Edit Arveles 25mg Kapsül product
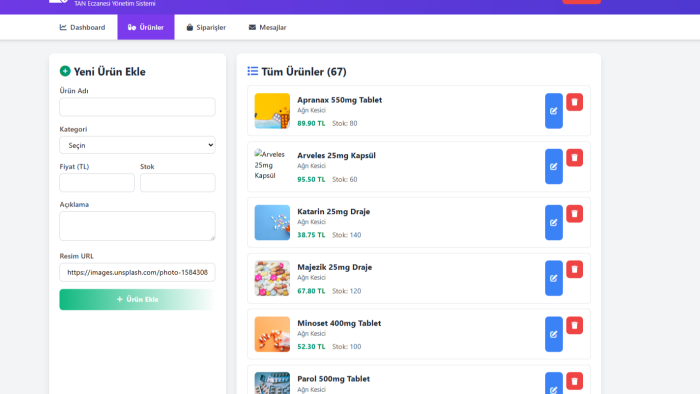 pyautogui.click(x=554, y=166)
